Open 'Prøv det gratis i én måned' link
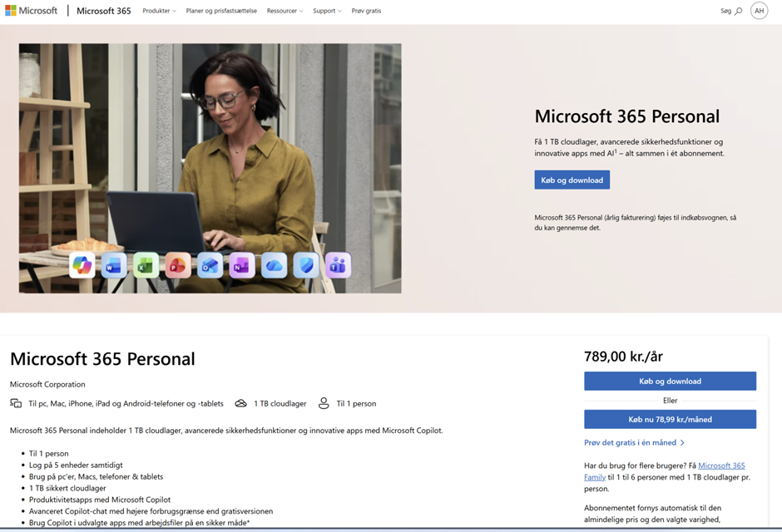This screenshot has height=532, width=782. point(635,442)
